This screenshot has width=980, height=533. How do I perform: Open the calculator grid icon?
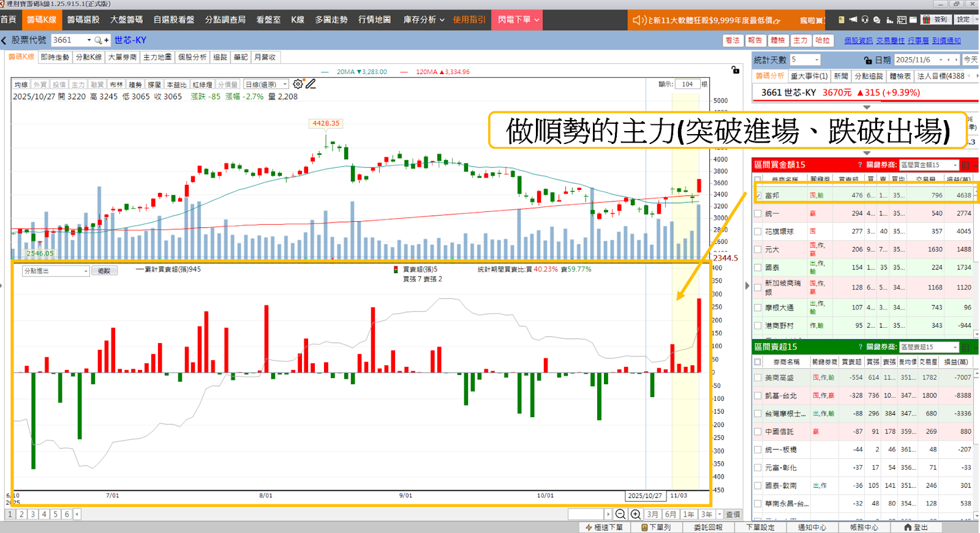902,20
